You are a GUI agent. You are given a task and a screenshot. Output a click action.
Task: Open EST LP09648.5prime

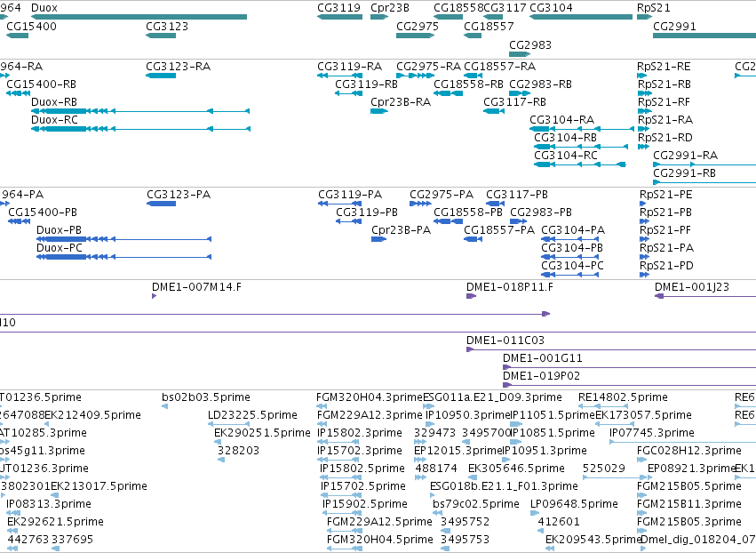coord(574,504)
